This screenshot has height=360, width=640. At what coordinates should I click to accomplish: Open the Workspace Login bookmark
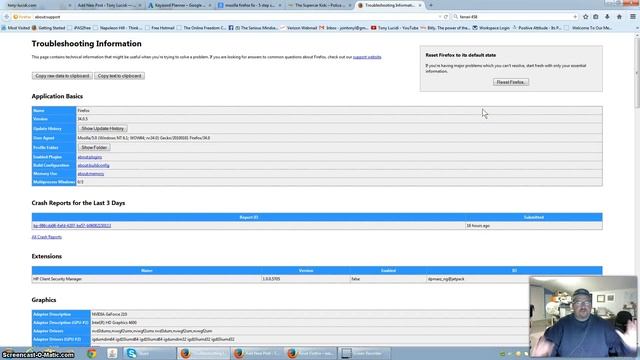click(491, 28)
